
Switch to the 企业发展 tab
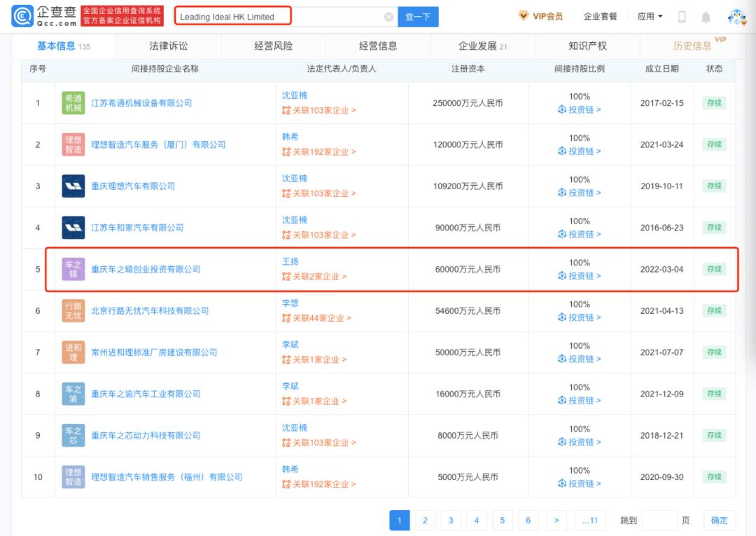[482, 46]
